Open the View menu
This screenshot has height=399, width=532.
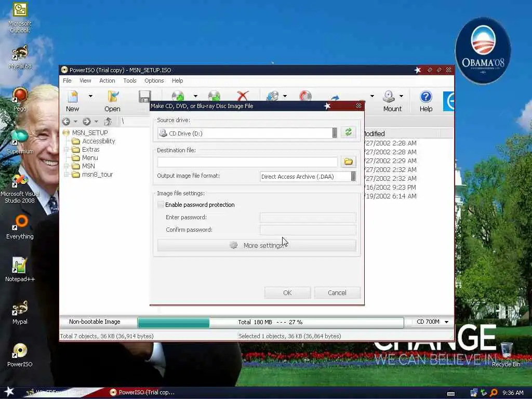click(x=85, y=81)
